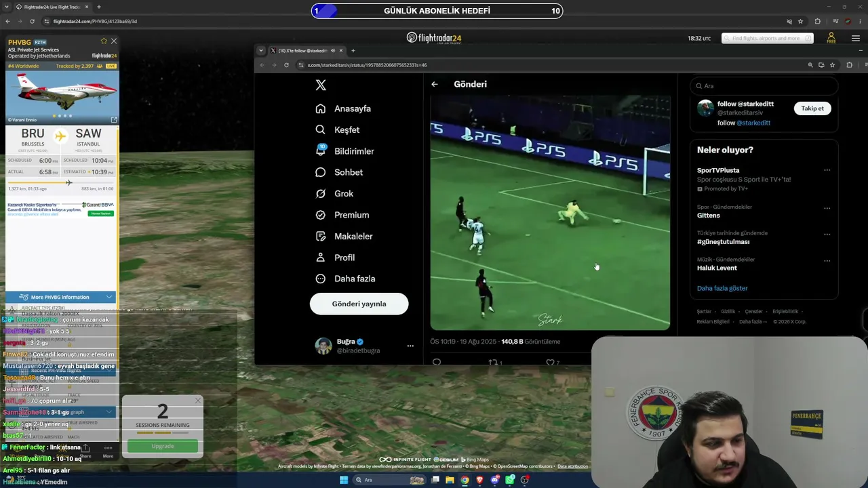Click the Flightradar24 address bar
Viewport: 868px width, 488px height.
[x=407, y=21]
